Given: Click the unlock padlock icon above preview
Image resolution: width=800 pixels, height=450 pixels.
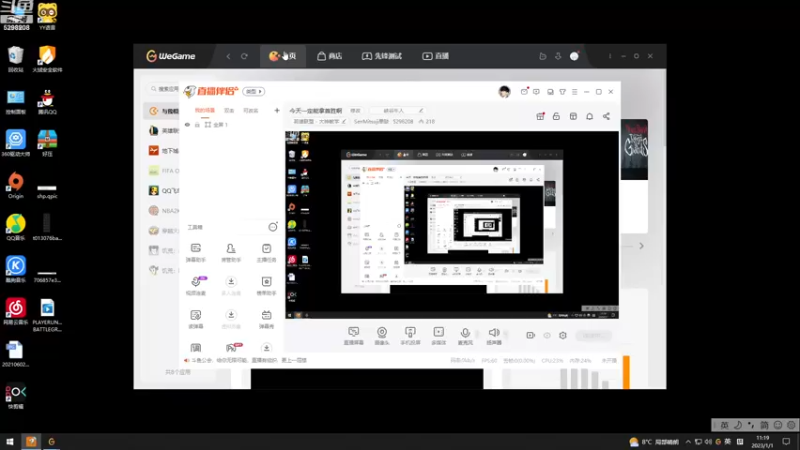Looking at the screenshot, I should point(556,116).
